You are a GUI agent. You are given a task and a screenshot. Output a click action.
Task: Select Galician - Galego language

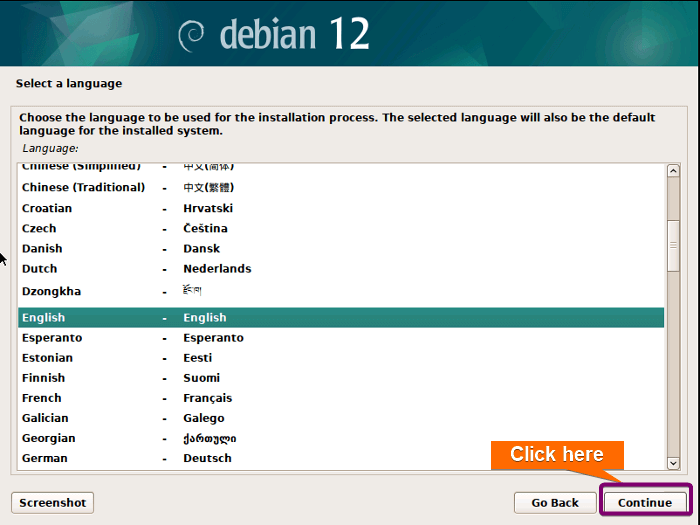[341, 418]
